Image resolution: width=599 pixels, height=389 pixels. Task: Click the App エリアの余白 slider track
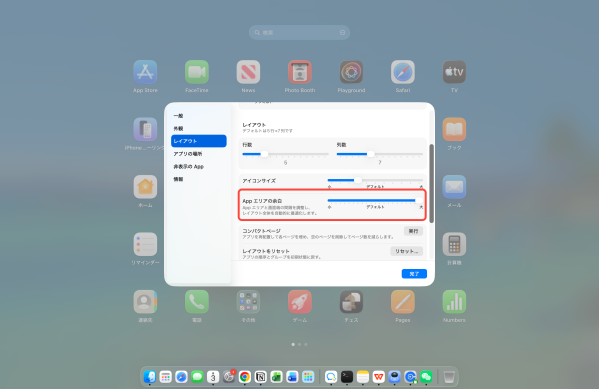(375, 200)
